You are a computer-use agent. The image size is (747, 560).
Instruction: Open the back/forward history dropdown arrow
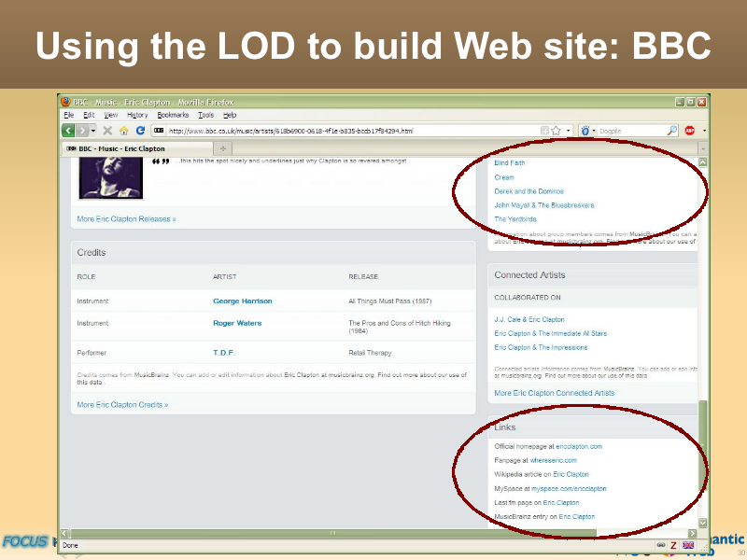(x=93, y=131)
